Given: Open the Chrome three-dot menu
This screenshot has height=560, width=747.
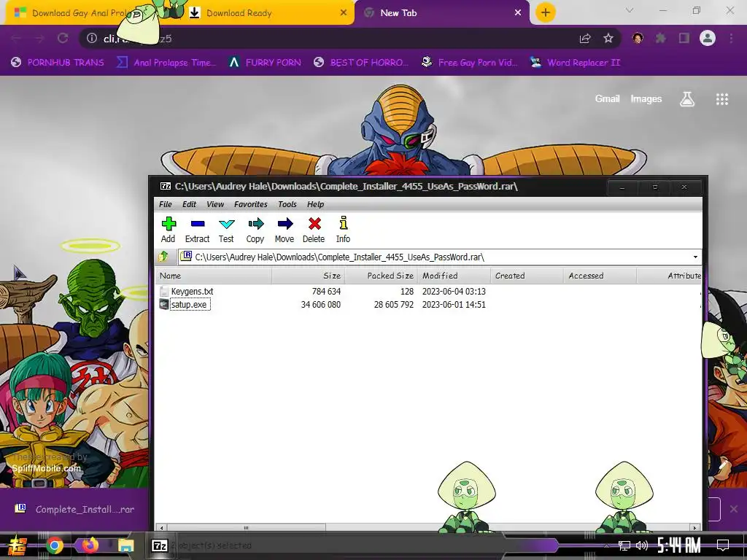Looking at the screenshot, I should 731,38.
